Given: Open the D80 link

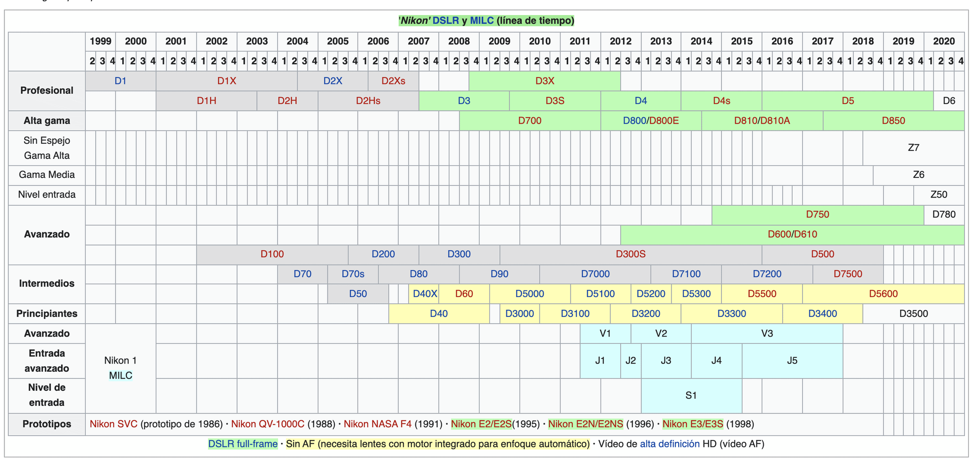Looking at the screenshot, I should [419, 274].
